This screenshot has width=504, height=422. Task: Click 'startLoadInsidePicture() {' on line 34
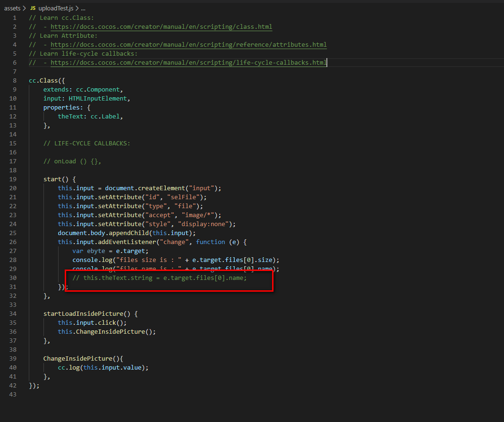point(91,314)
